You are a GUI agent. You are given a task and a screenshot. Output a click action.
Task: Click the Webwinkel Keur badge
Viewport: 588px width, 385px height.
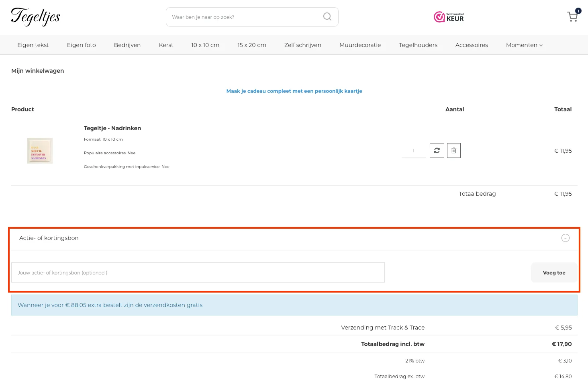[449, 17]
